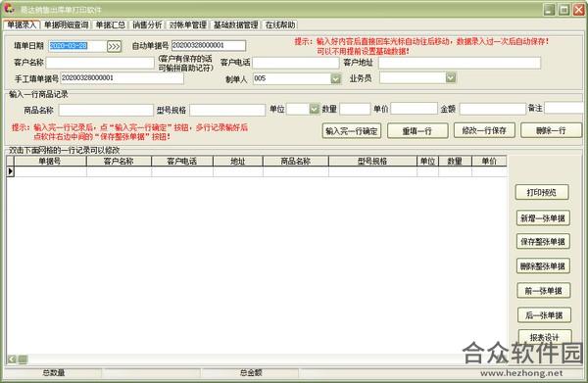The height and width of the screenshot is (383, 588).
Task: Click the 自动单据号 field
Action: pyautogui.click(x=209, y=45)
